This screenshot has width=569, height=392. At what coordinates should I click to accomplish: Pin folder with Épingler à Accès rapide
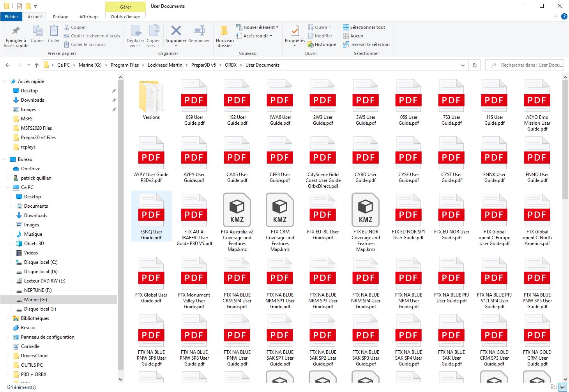pos(16,36)
